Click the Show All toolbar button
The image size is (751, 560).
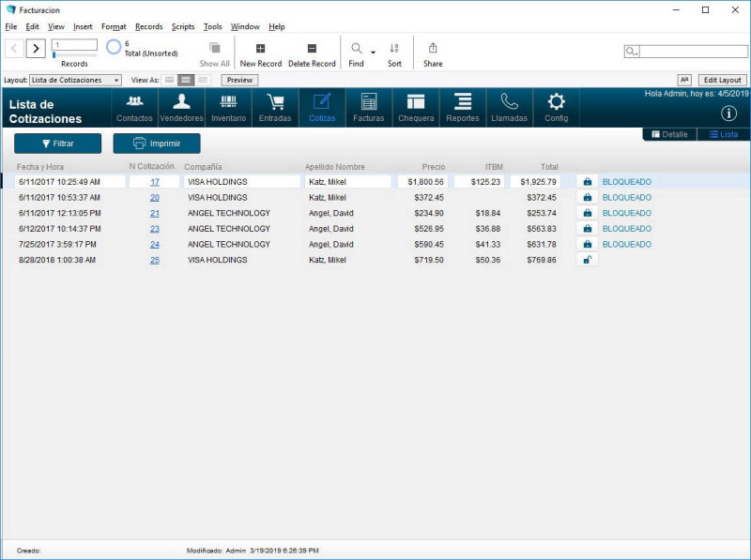pos(215,54)
